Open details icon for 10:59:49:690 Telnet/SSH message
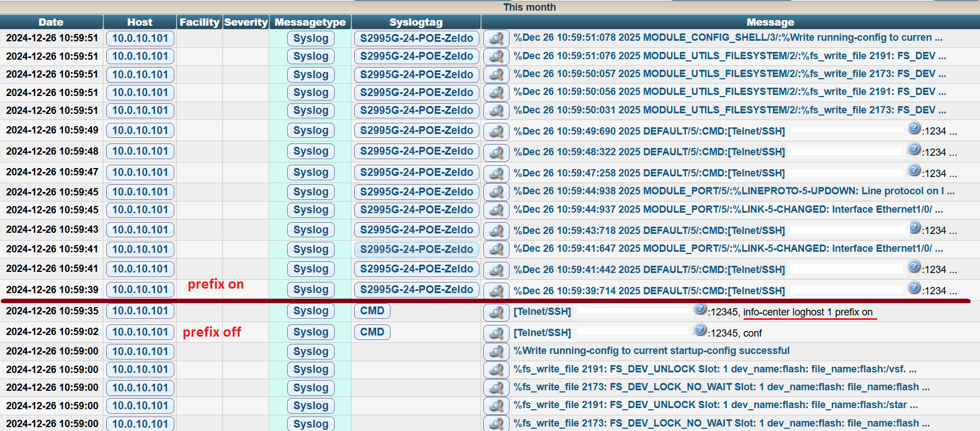Viewport: 980px width, 431px height. (x=496, y=132)
